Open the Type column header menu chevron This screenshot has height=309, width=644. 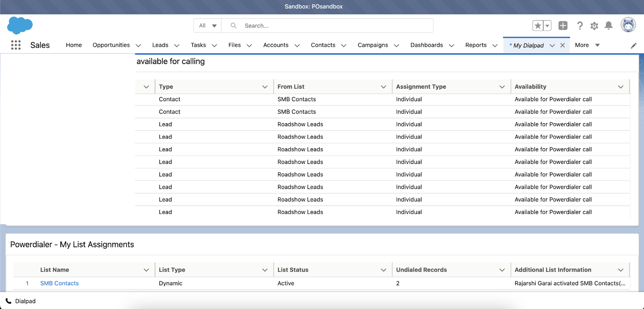click(x=265, y=87)
